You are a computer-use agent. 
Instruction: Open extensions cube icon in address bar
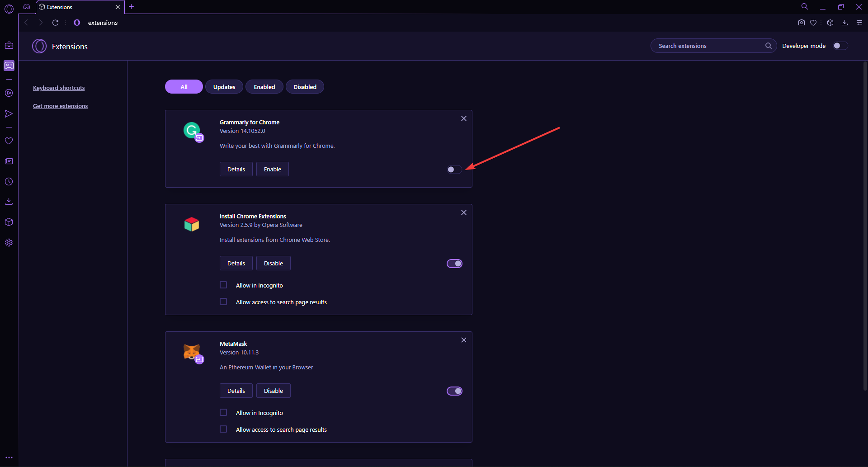click(830, 23)
